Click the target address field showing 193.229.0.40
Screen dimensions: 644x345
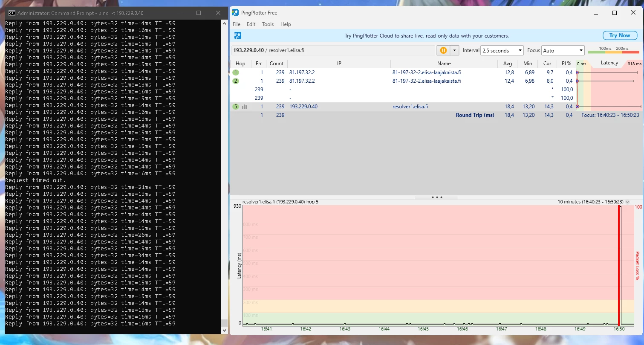(x=332, y=50)
